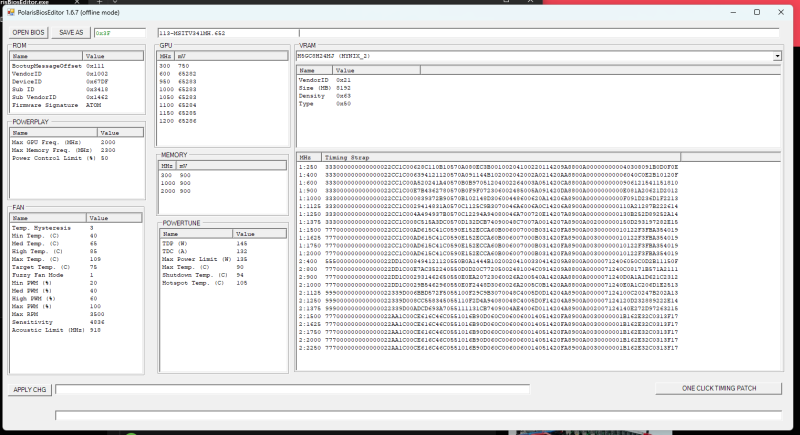Screen dimensions: 800x435
Task: Select the Shutdown Temp. (C) row
Action: [223, 275]
